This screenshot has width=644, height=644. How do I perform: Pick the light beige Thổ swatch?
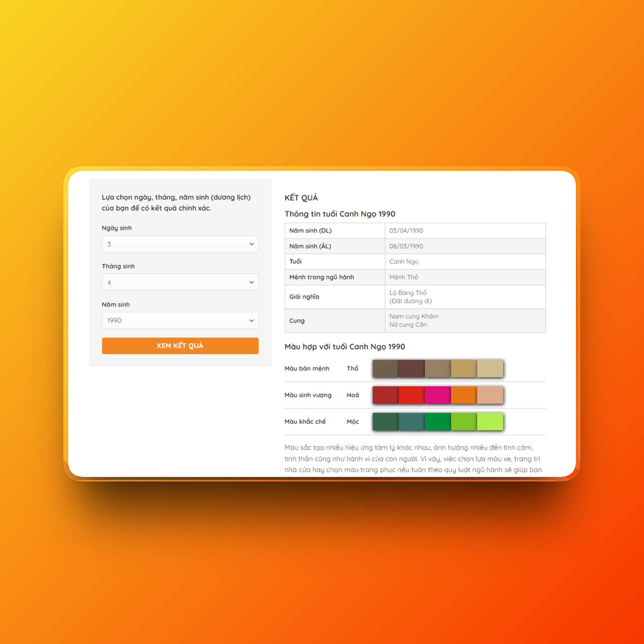[490, 368]
